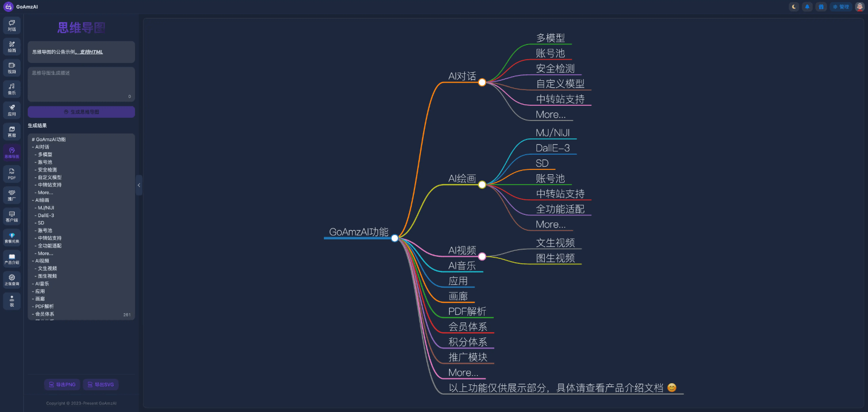Open the gift box icon
868x412 pixels.
(x=821, y=7)
